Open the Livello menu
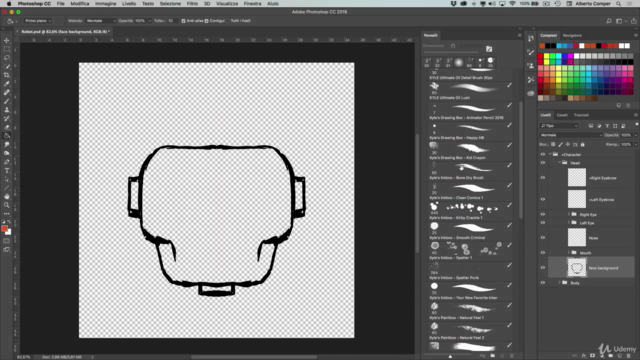This screenshot has height=360, width=640. point(129,4)
